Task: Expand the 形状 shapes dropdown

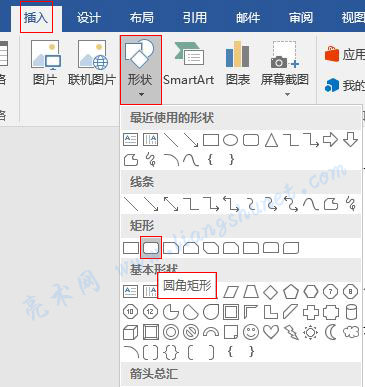Action: [x=141, y=69]
